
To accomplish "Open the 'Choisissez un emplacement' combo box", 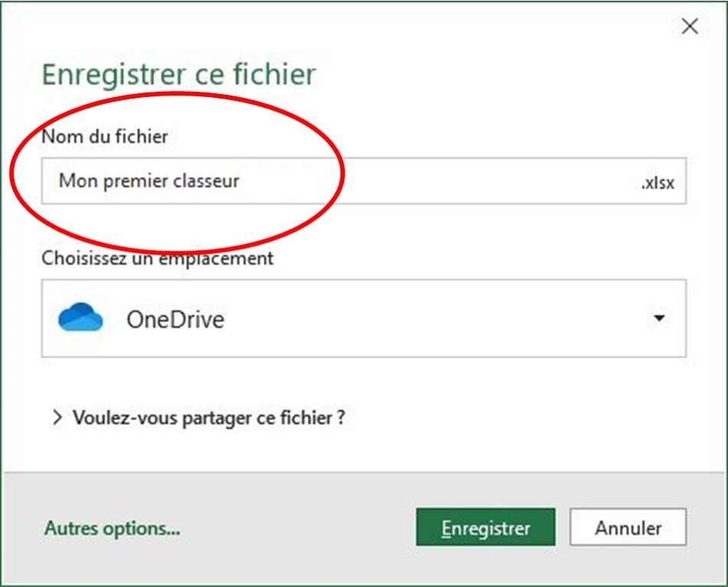I will pos(363,318).
